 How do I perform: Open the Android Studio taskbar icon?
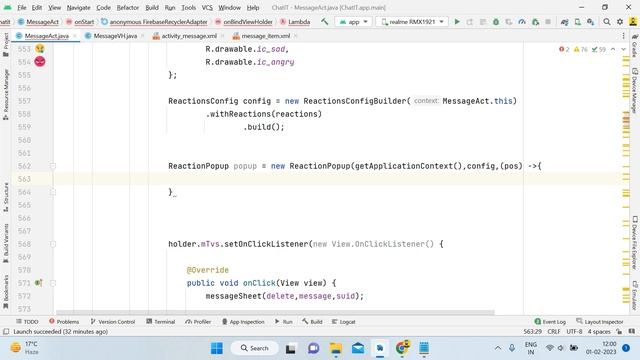380,348
